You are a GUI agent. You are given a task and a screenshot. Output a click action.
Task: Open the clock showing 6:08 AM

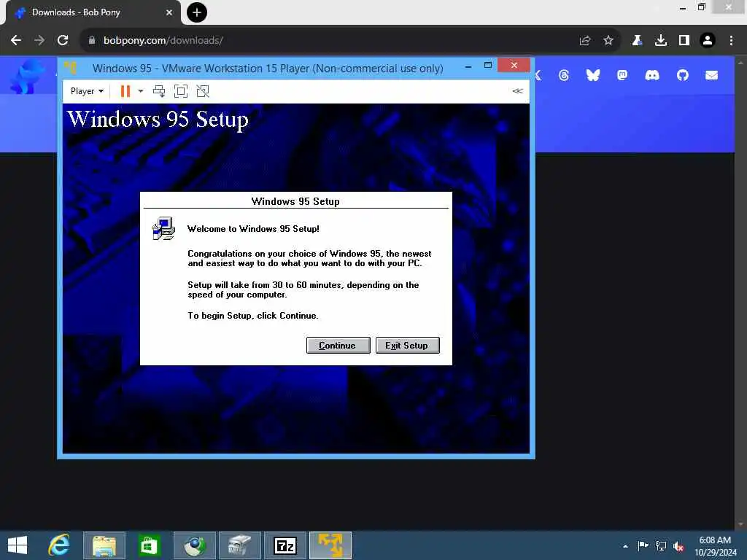pos(715,546)
